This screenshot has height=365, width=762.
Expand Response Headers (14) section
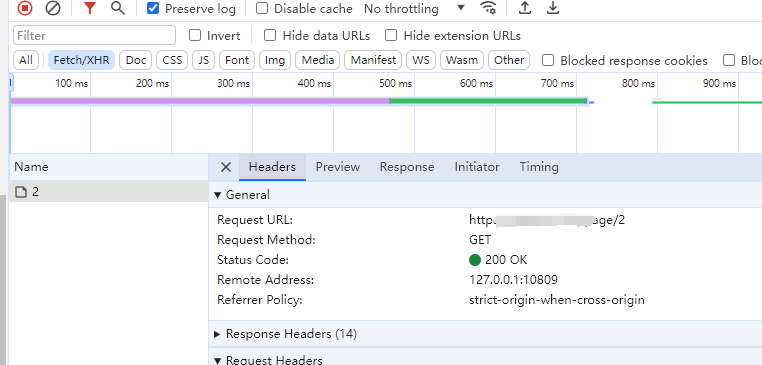click(x=292, y=334)
